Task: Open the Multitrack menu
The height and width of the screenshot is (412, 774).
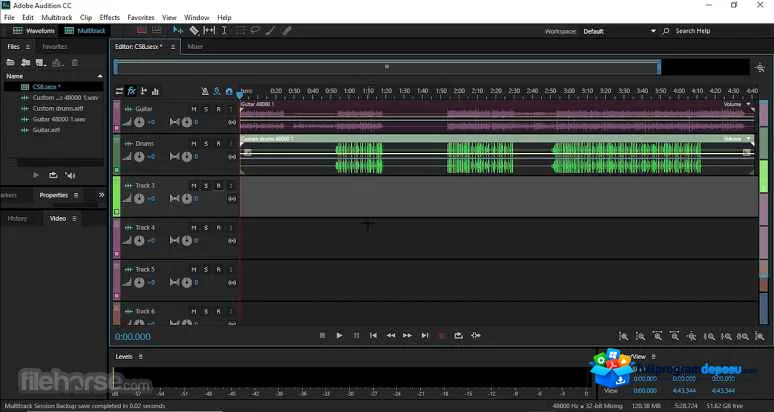Action: click(x=57, y=17)
